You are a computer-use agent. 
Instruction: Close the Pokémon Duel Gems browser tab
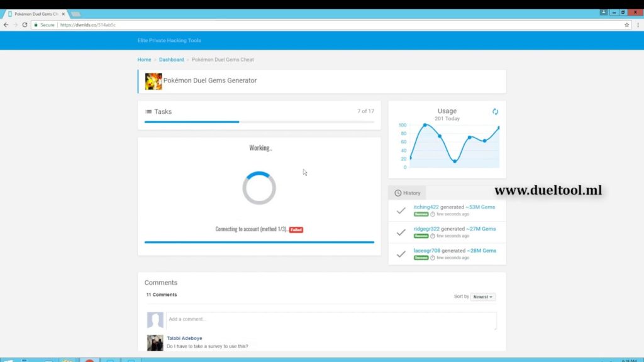63,13
